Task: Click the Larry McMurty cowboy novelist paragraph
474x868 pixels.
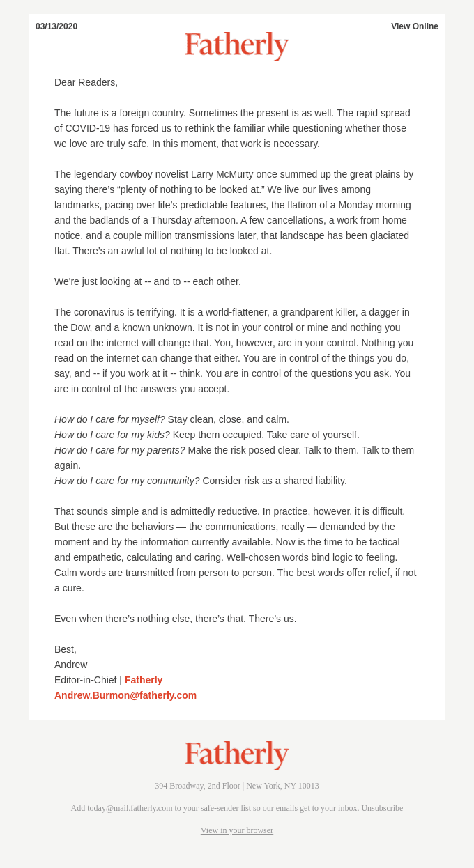Action: point(236,212)
